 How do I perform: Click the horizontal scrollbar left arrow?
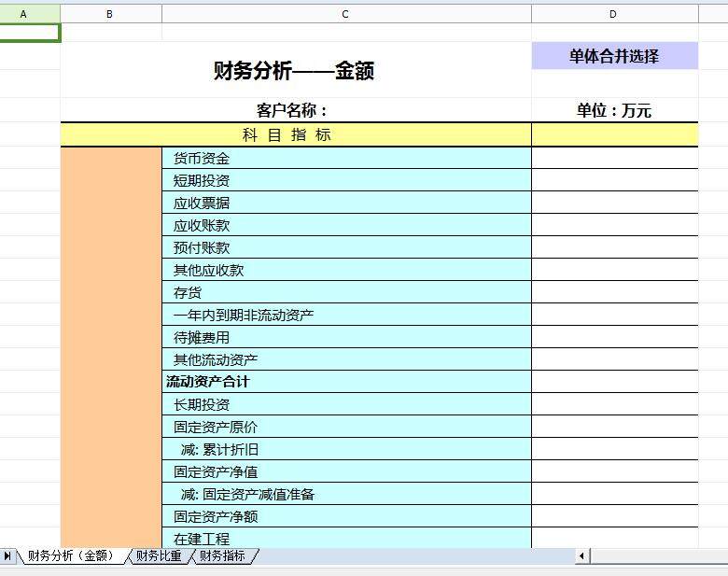coord(581,556)
